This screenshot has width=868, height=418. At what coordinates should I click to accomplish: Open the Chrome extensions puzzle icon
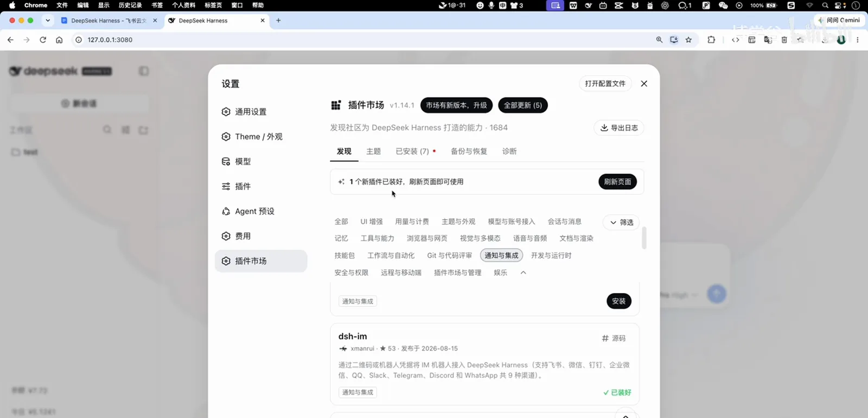(711, 40)
